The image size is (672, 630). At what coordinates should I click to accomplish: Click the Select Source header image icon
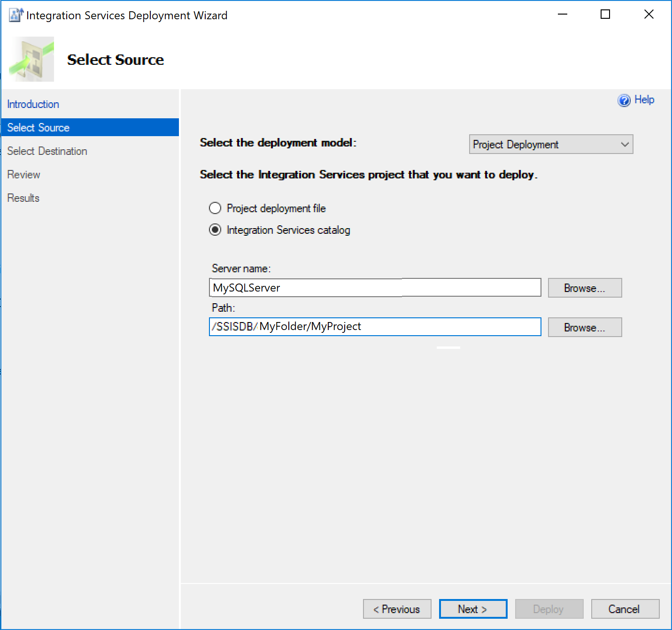tap(31, 60)
